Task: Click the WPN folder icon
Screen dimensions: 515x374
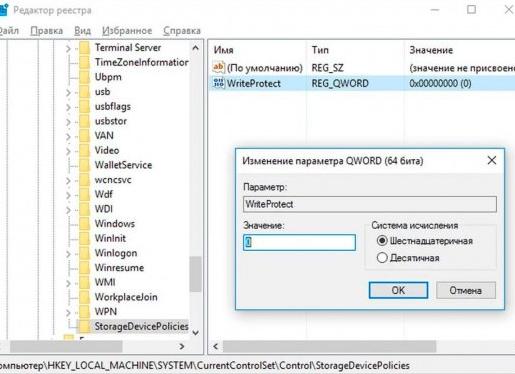Action: 85,312
